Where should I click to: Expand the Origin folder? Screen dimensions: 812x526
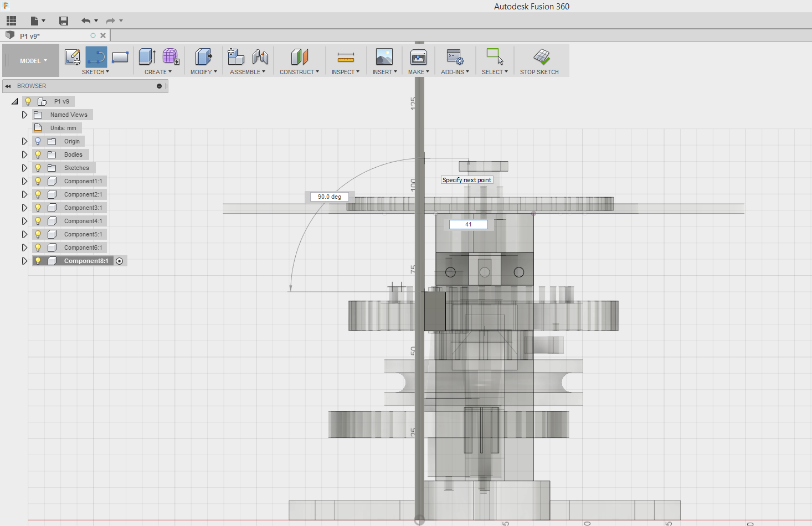[24, 141]
